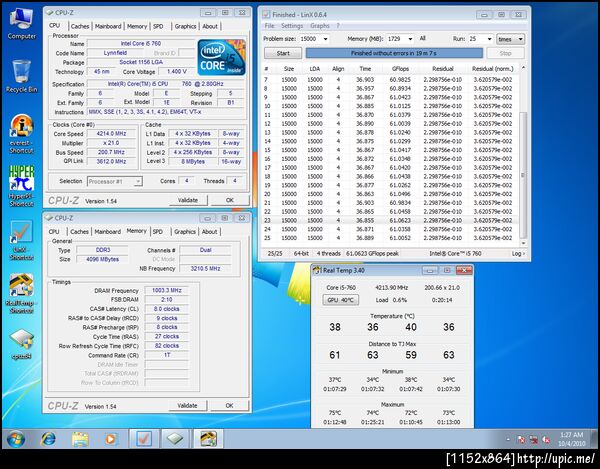Click OK in the bottom CPU-Z window
The image size is (600, 469).
click(229, 405)
